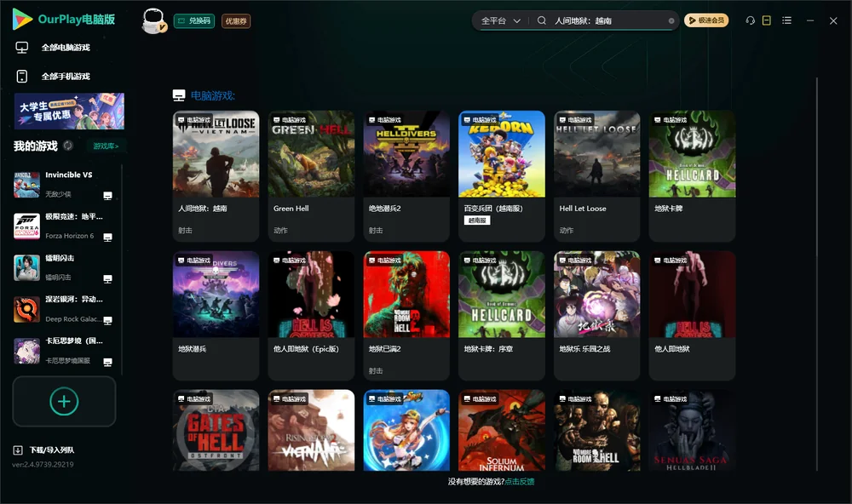Open the Green Hell game thumbnail
This screenshot has width=852, height=504.
(x=311, y=154)
